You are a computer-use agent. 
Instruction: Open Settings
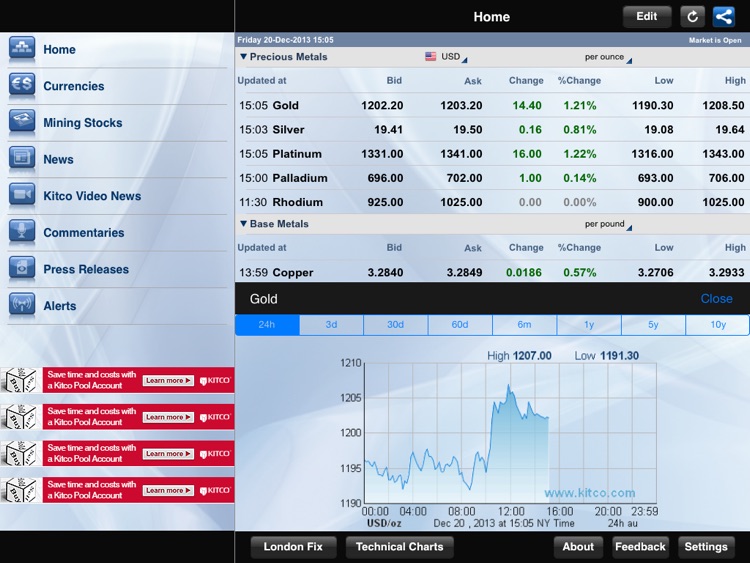click(706, 547)
